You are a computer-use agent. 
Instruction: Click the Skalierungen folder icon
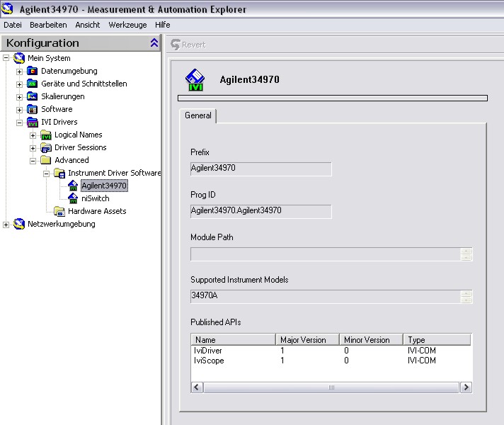coord(32,96)
